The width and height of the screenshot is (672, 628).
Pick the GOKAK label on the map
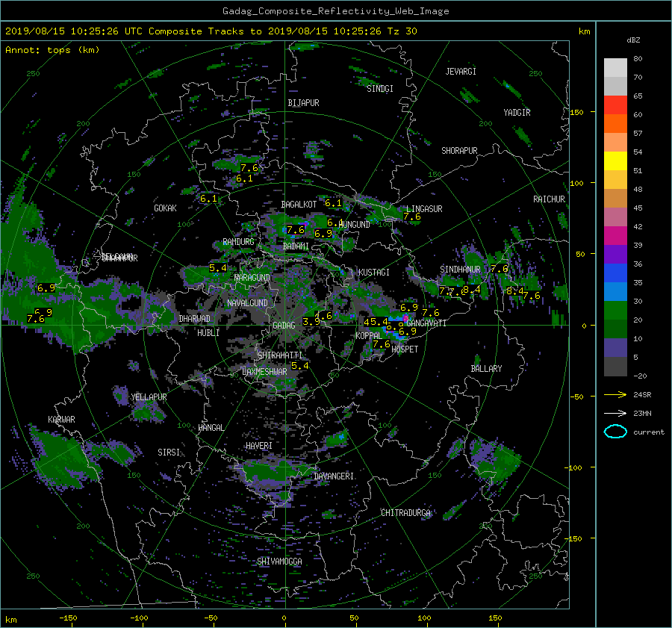(166, 208)
